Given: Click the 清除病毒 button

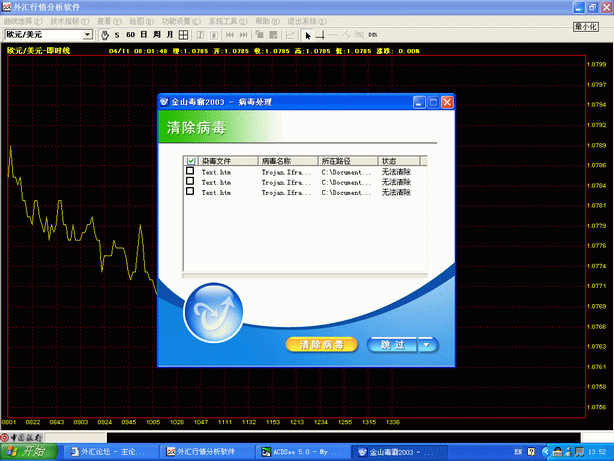Looking at the screenshot, I should 321,345.
